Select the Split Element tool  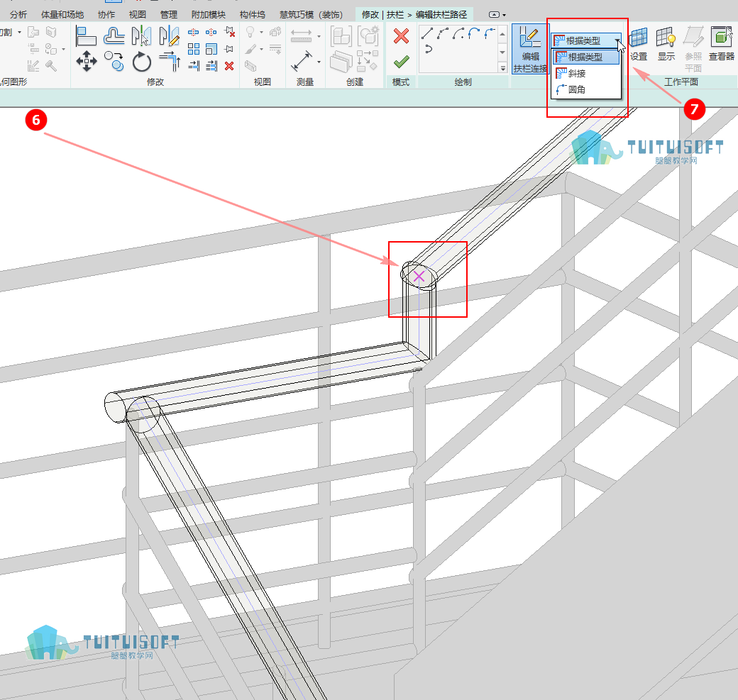tap(194, 32)
